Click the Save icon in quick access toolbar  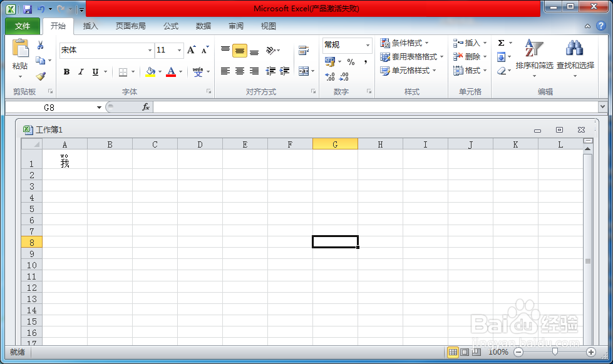point(28,9)
